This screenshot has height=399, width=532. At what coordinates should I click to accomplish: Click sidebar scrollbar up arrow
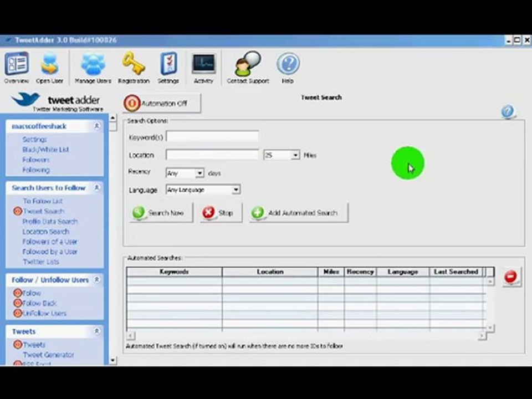[112, 118]
